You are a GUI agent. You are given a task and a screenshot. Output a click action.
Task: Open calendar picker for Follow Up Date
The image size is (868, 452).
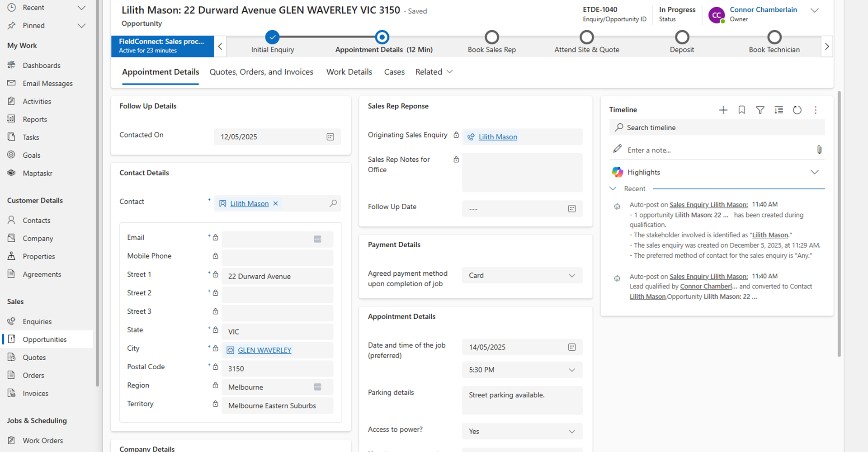pyautogui.click(x=572, y=209)
